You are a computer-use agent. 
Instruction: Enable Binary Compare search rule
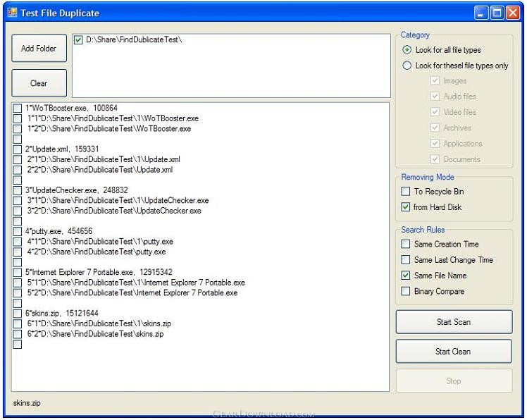pos(405,291)
